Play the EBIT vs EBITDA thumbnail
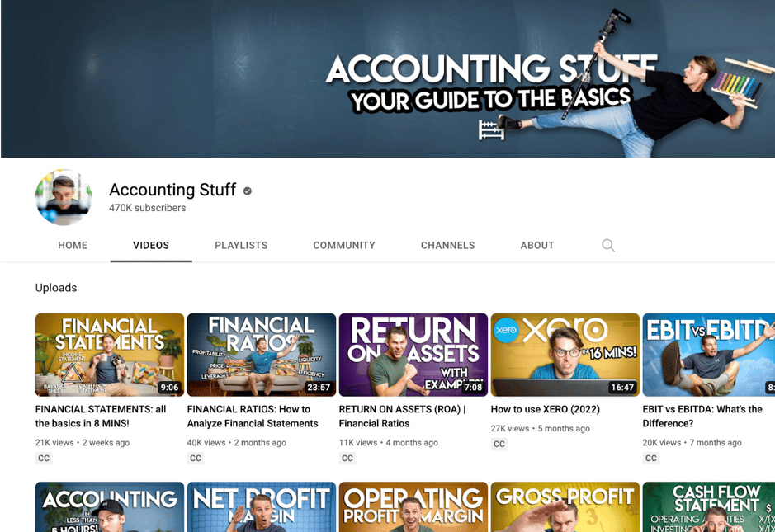Image resolution: width=775 pixels, height=532 pixels. click(x=709, y=355)
